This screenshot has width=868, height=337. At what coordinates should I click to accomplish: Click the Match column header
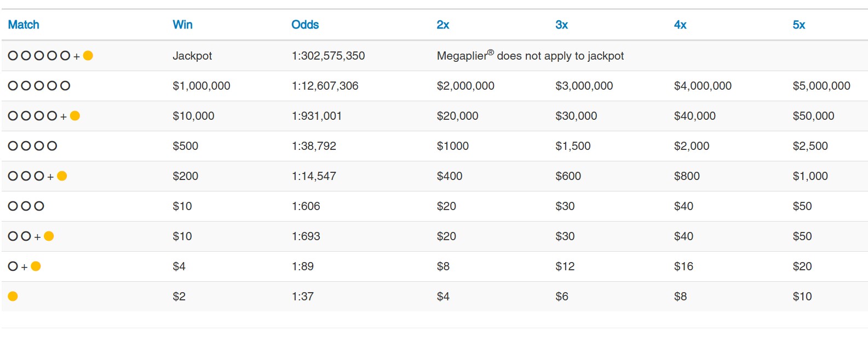[x=24, y=25]
